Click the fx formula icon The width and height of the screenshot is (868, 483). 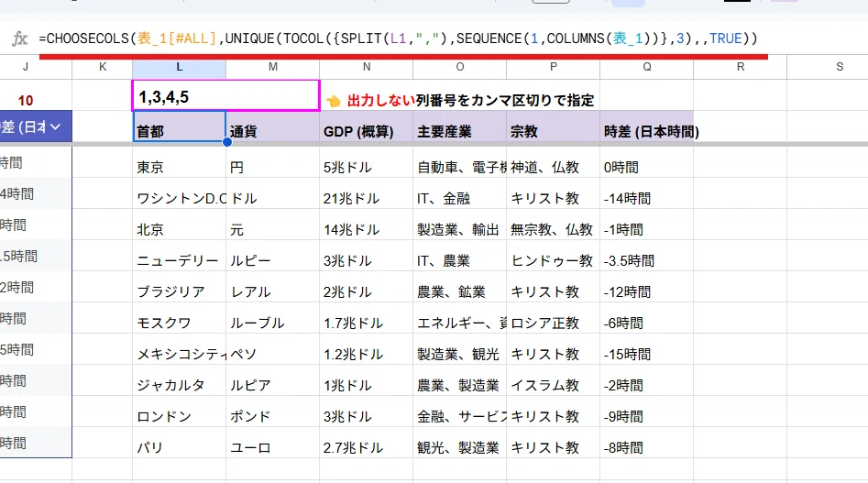tap(20, 38)
